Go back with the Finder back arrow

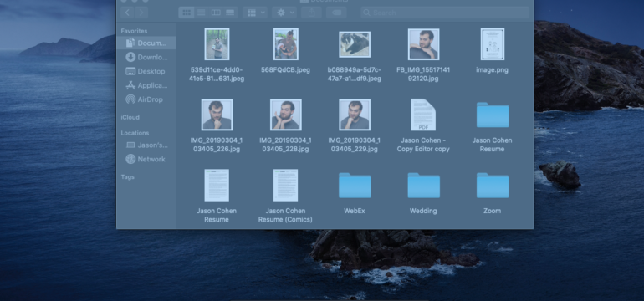click(x=127, y=13)
